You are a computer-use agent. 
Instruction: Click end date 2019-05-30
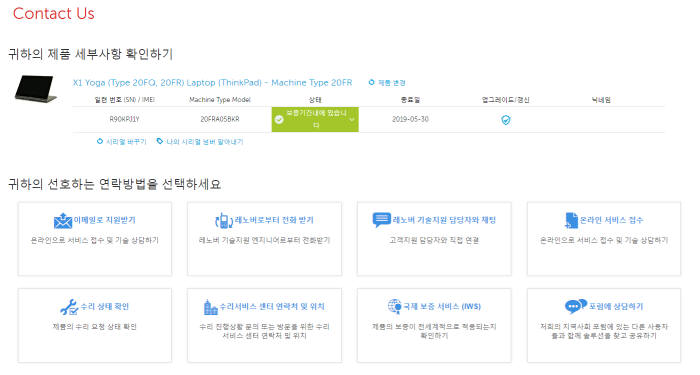pos(410,120)
